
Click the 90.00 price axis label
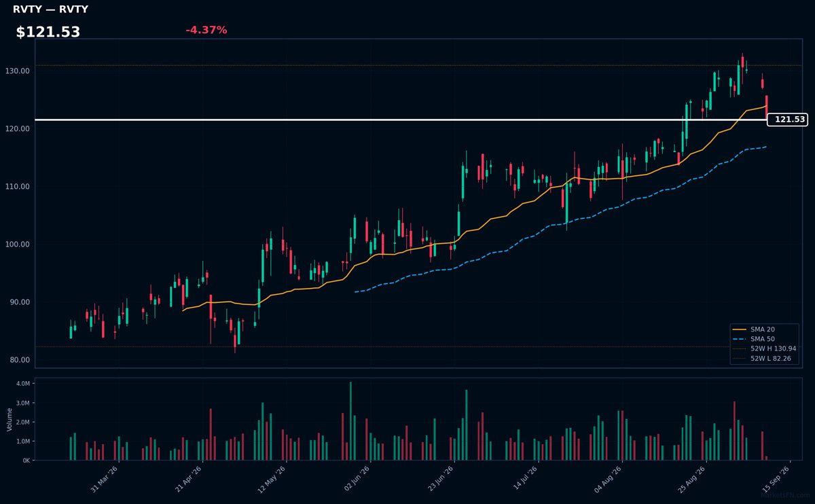[x=20, y=302]
